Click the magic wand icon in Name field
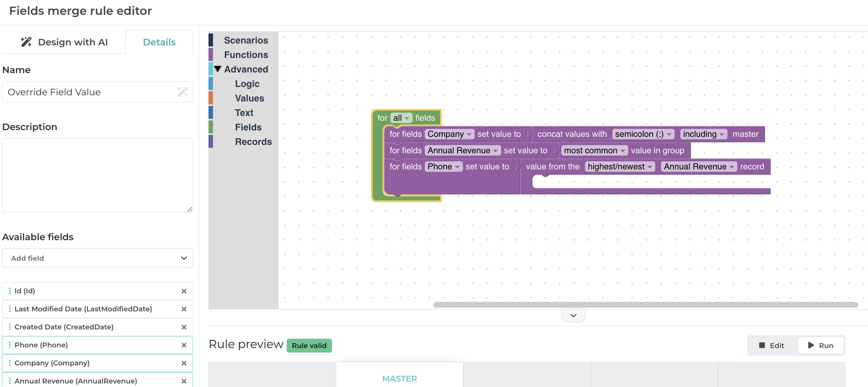This screenshot has height=387, width=868. click(182, 92)
